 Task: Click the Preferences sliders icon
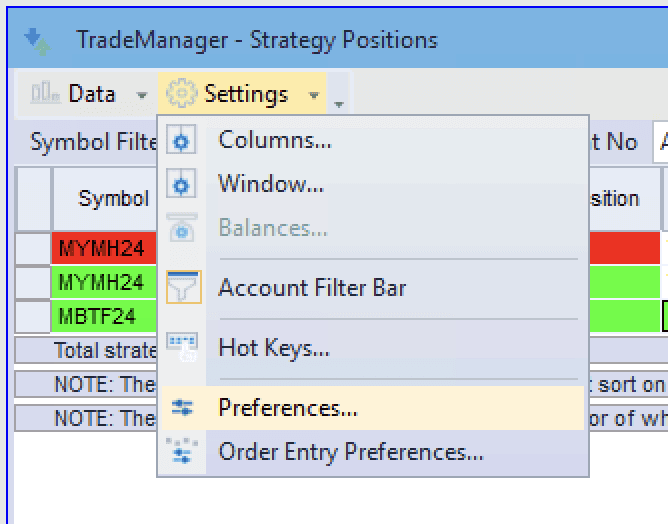(182, 408)
